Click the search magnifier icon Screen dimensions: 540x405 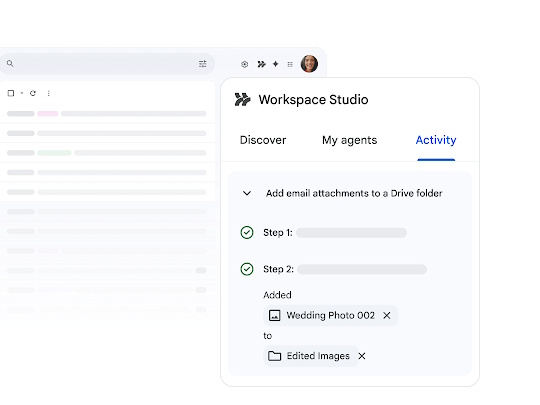(10, 64)
